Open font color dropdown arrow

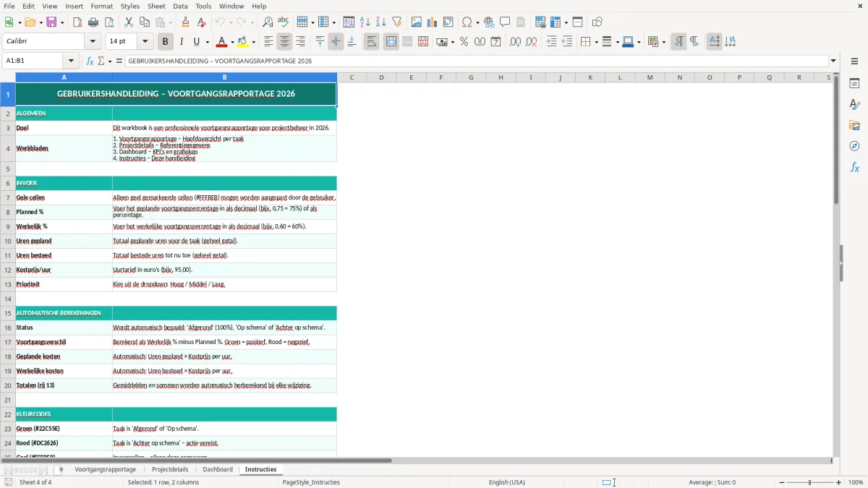point(232,42)
